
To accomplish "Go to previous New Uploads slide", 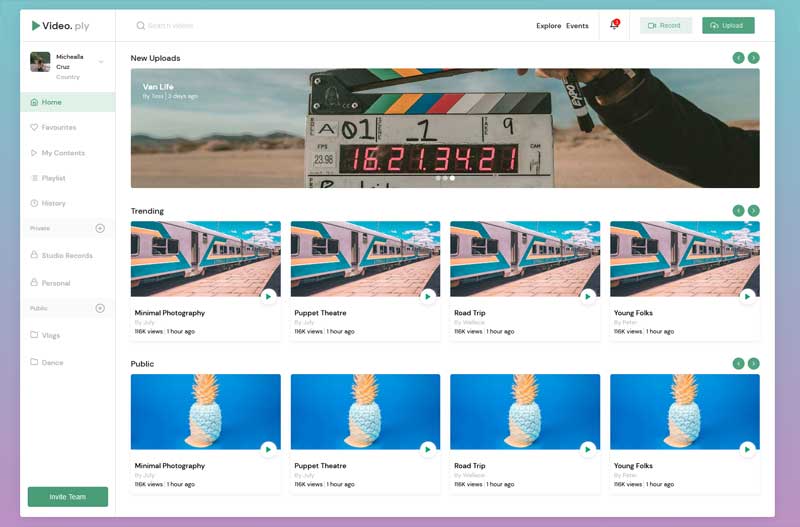I will point(738,58).
